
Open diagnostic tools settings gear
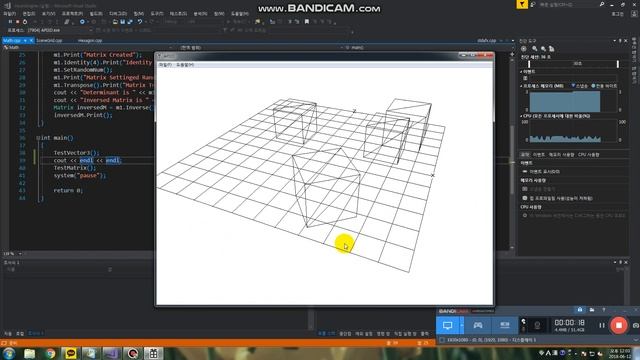tap(524, 49)
